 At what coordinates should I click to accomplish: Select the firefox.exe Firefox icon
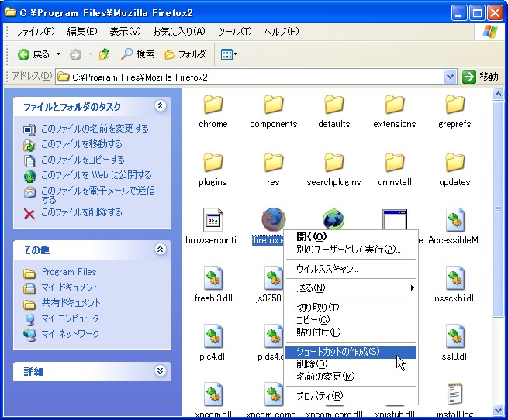pyautogui.click(x=274, y=219)
